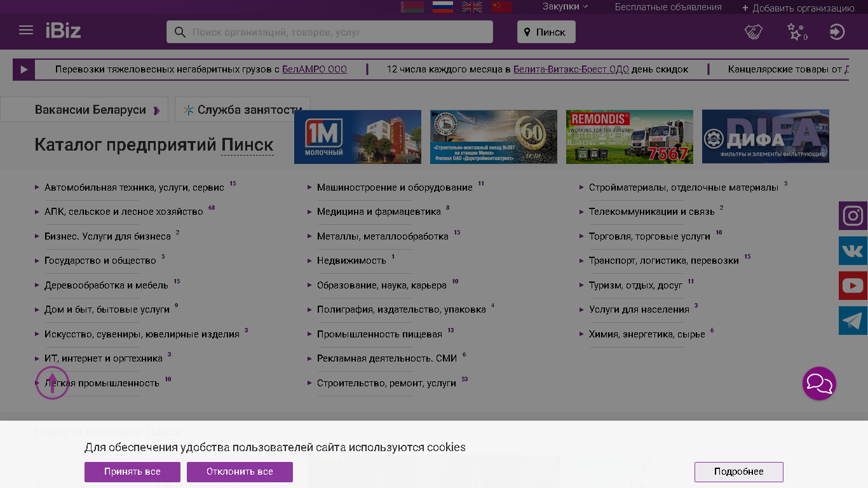Open Рекламная деятельность. СМИ category

click(387, 358)
